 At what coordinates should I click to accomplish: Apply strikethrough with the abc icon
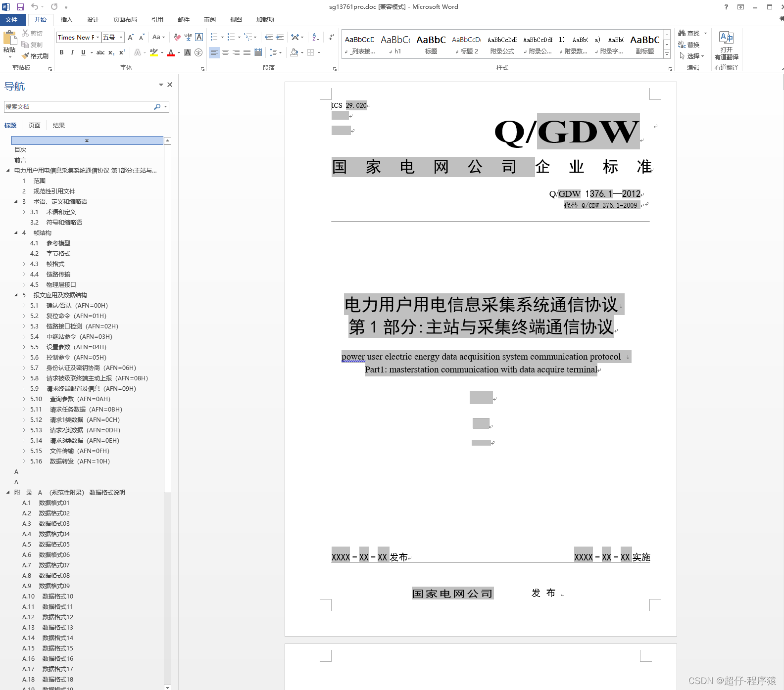click(x=100, y=52)
